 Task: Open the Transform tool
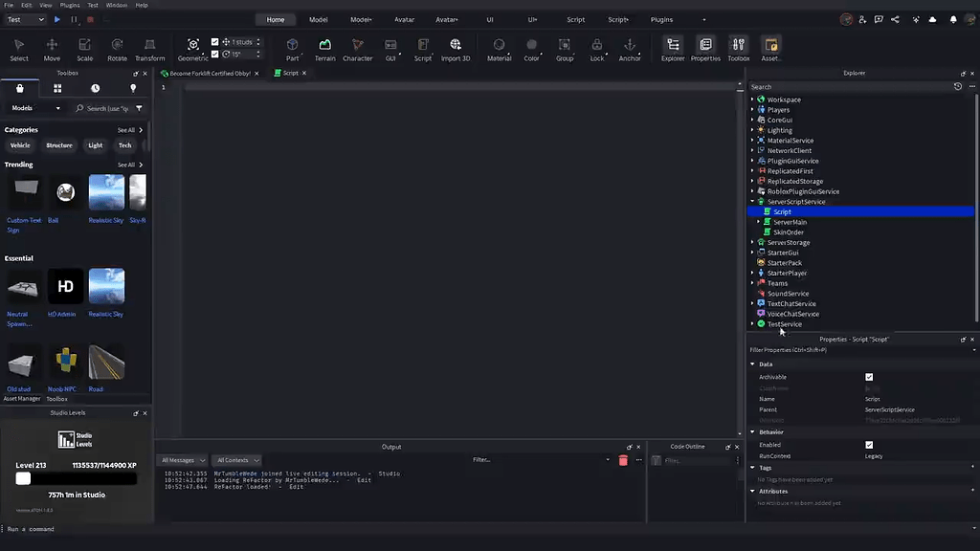tap(150, 50)
